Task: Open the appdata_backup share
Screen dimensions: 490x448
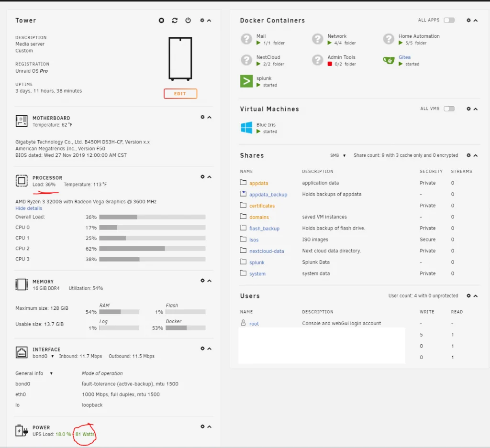Action: 268,195
